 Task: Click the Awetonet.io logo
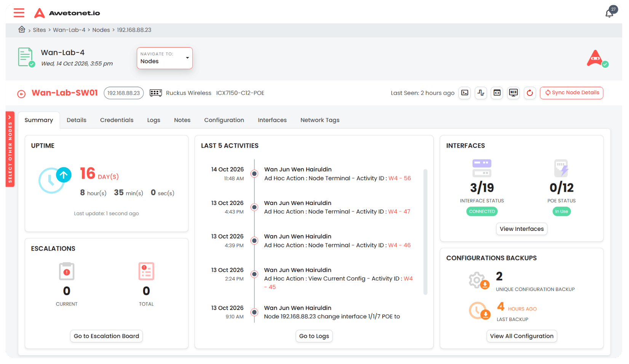tap(67, 13)
